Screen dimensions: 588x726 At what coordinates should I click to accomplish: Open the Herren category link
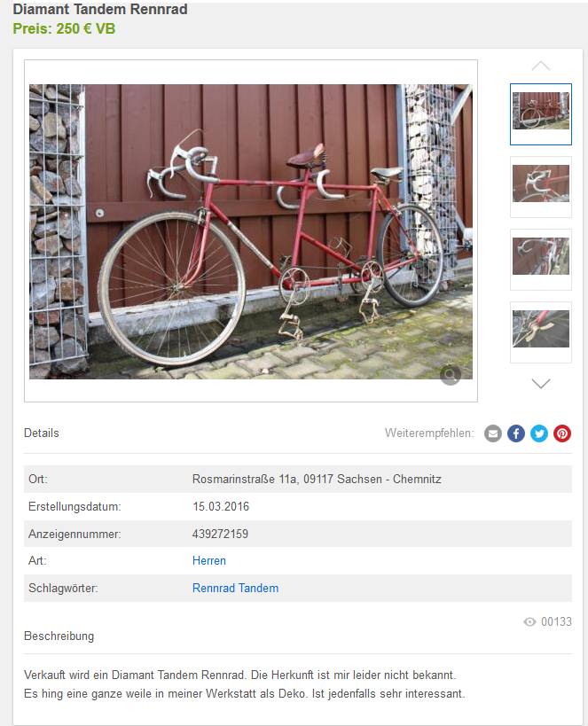[x=209, y=561]
